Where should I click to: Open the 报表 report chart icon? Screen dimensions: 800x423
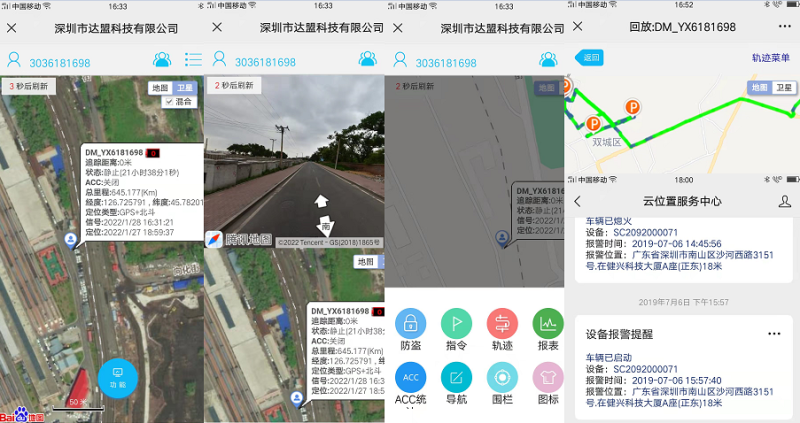(548, 323)
